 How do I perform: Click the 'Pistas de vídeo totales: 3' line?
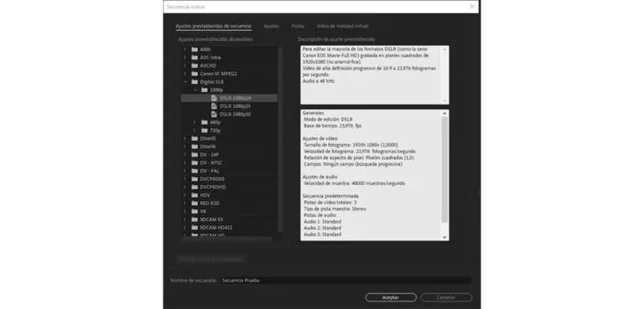(330, 203)
